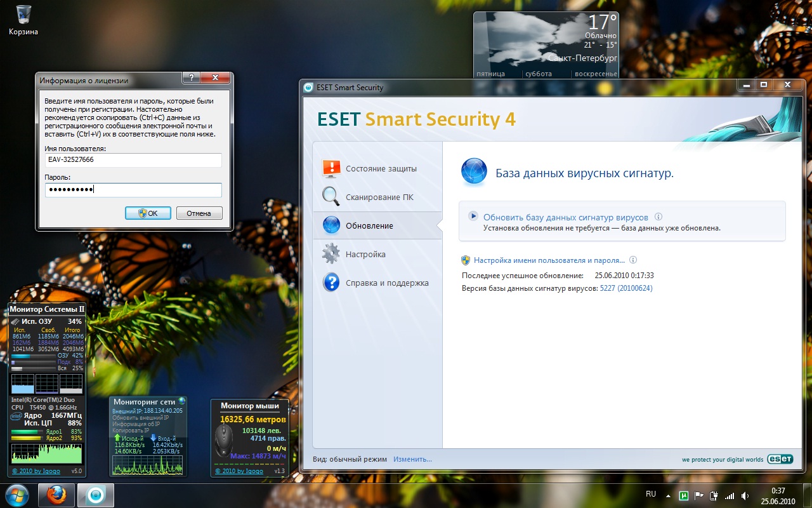Click the password input field
The width and height of the screenshot is (812, 508).
pos(133,190)
